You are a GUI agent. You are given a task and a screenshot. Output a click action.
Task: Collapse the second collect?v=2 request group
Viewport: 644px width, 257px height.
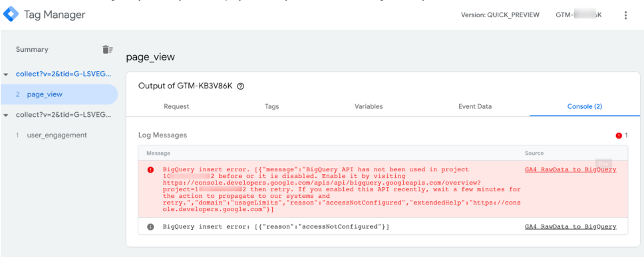(x=6, y=115)
